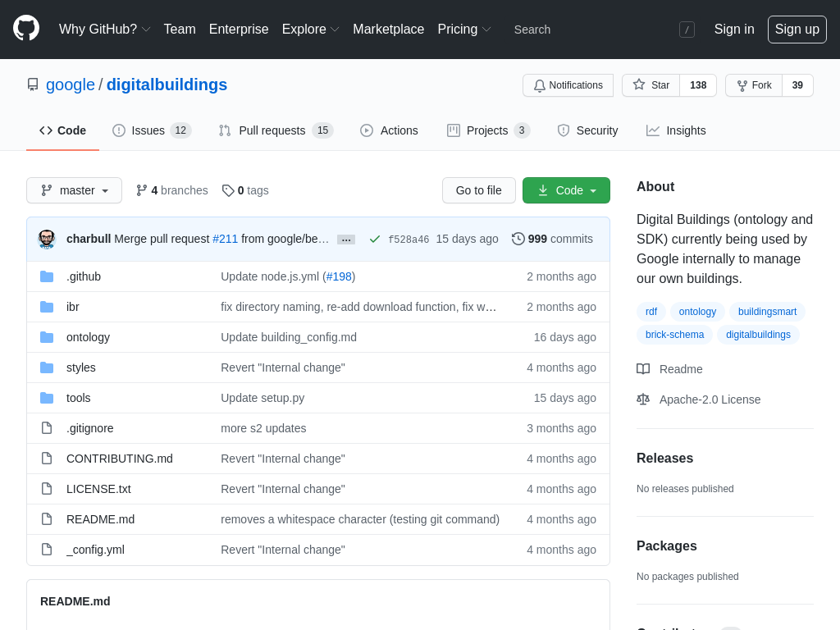Click the ibr folder icon
The height and width of the screenshot is (630, 840).
point(47,307)
